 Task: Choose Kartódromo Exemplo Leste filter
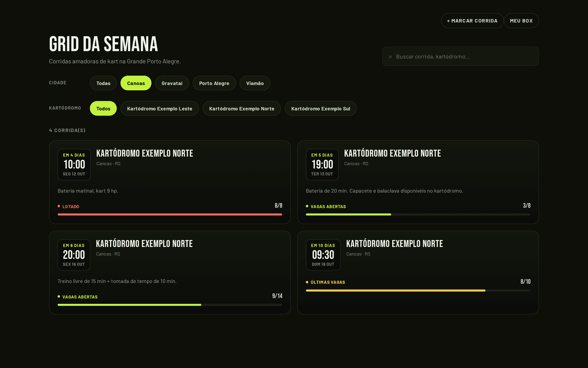[160, 108]
